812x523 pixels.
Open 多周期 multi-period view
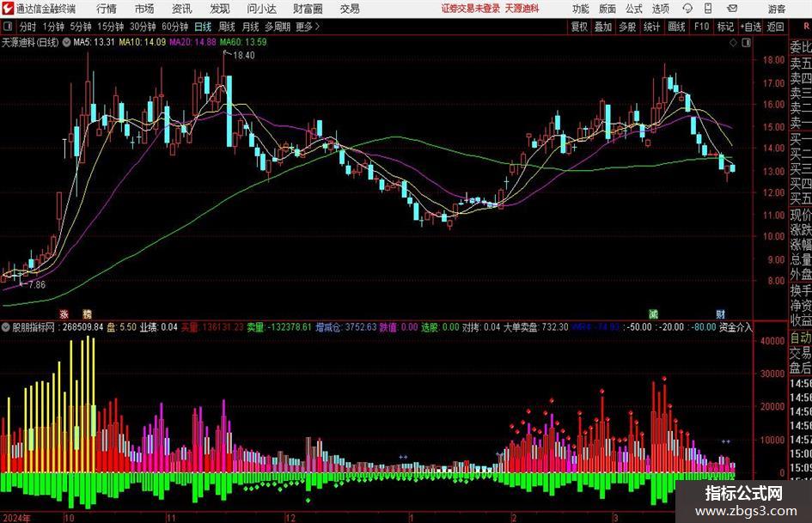(278, 27)
